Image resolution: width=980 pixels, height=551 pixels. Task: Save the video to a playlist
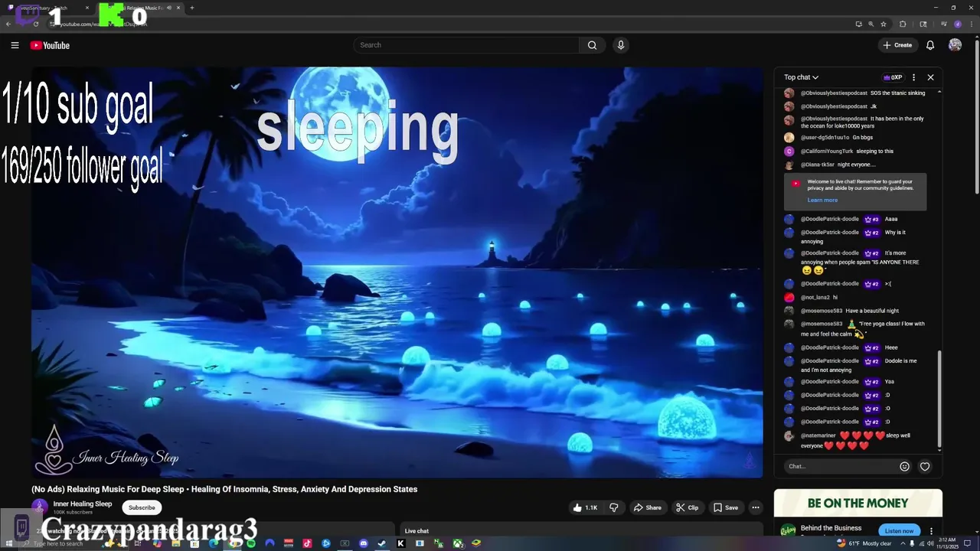pyautogui.click(x=726, y=507)
